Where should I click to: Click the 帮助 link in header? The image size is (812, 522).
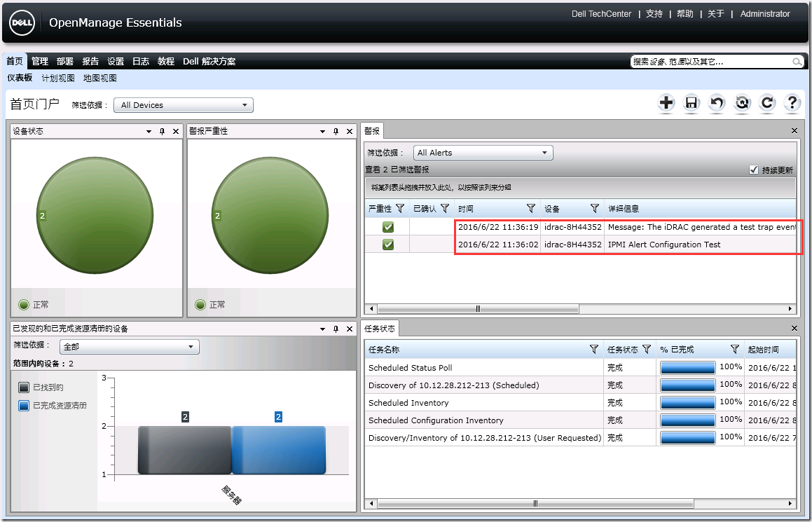coord(685,14)
